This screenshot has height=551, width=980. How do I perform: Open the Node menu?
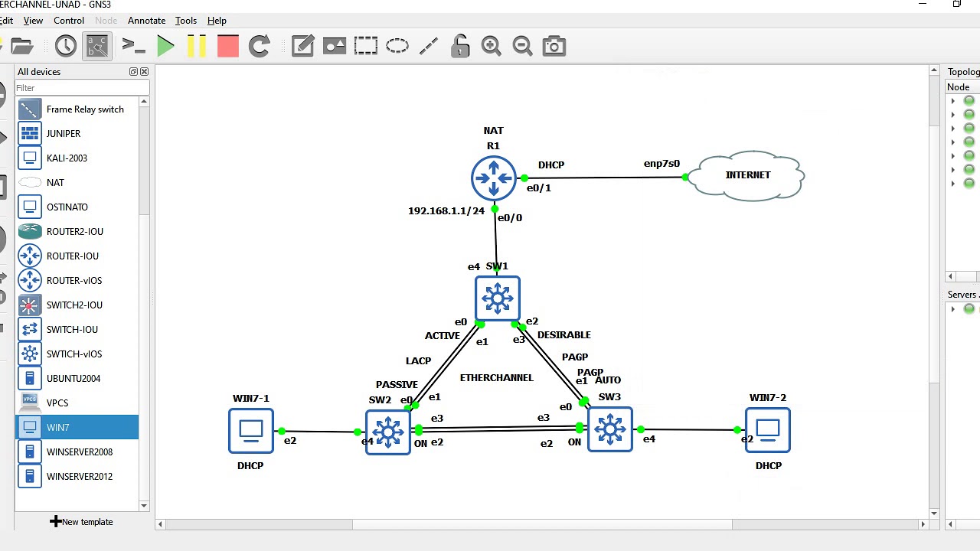[106, 21]
